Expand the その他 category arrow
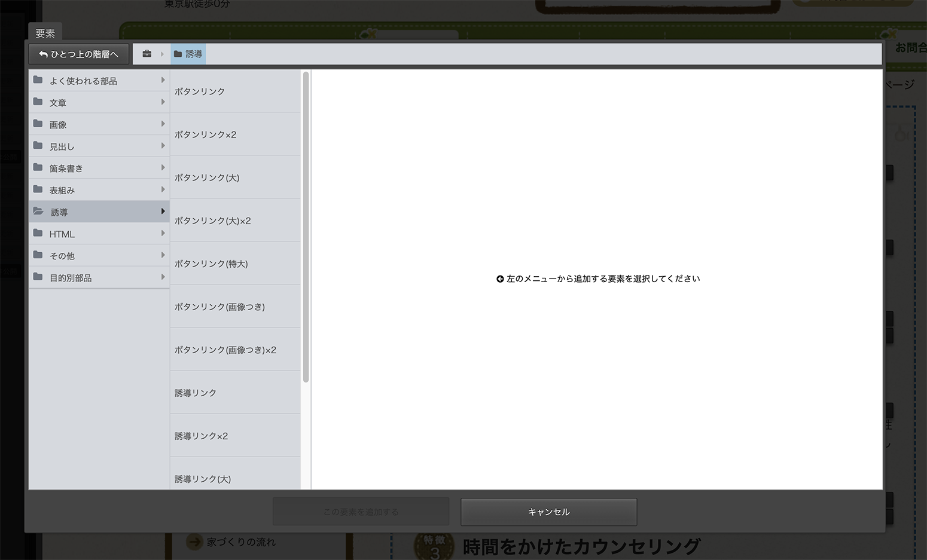The height and width of the screenshot is (560, 927). tap(163, 255)
